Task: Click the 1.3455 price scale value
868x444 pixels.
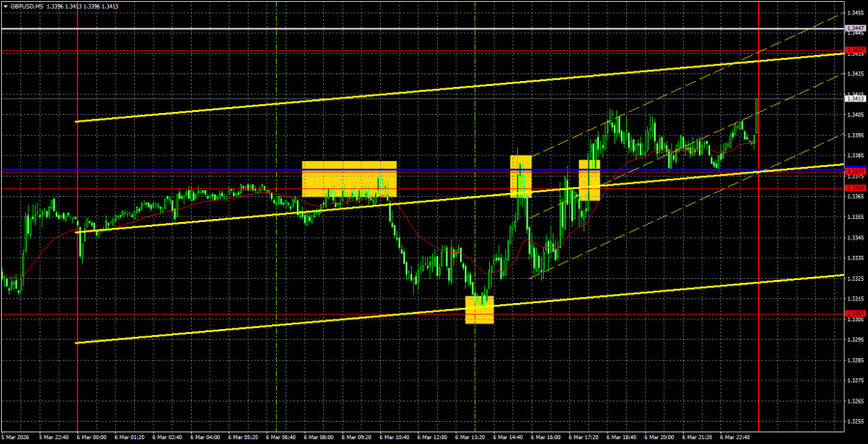Action: 854,13
